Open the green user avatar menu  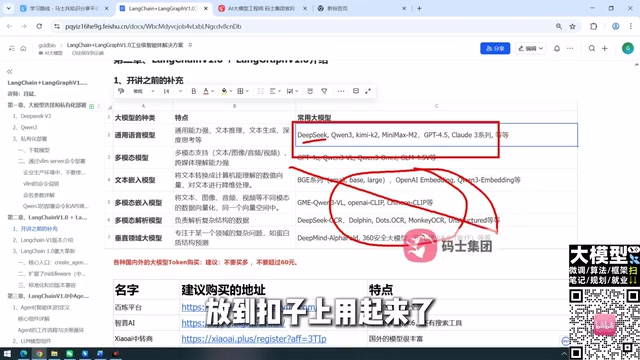pyautogui.click(x=627, y=48)
